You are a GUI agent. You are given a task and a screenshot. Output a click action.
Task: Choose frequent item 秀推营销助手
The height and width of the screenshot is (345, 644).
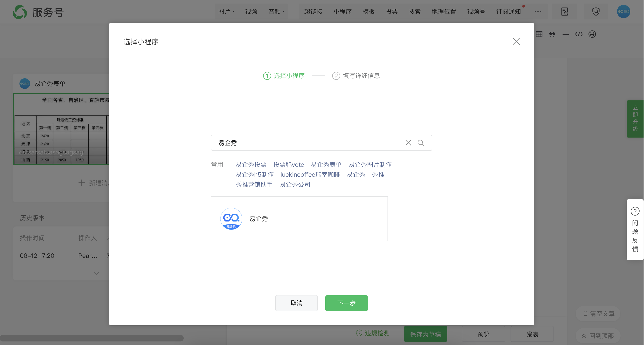254,185
